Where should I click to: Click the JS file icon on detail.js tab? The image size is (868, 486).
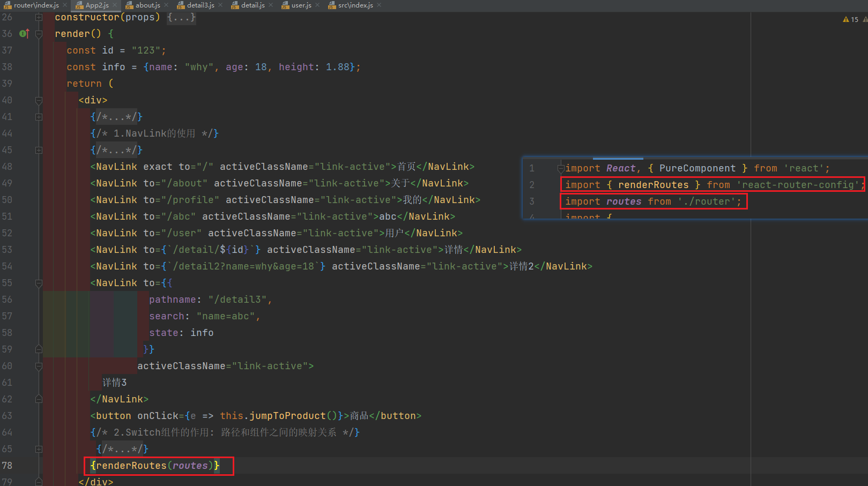(x=235, y=5)
